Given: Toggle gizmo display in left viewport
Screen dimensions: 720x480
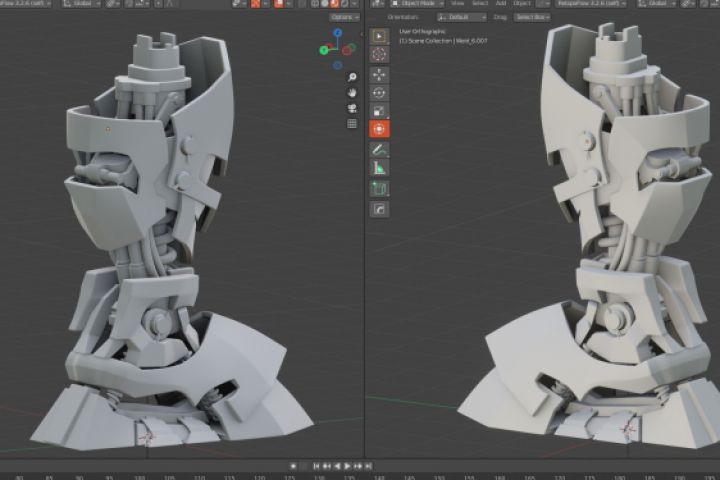Looking at the screenshot, I should pos(255,4).
